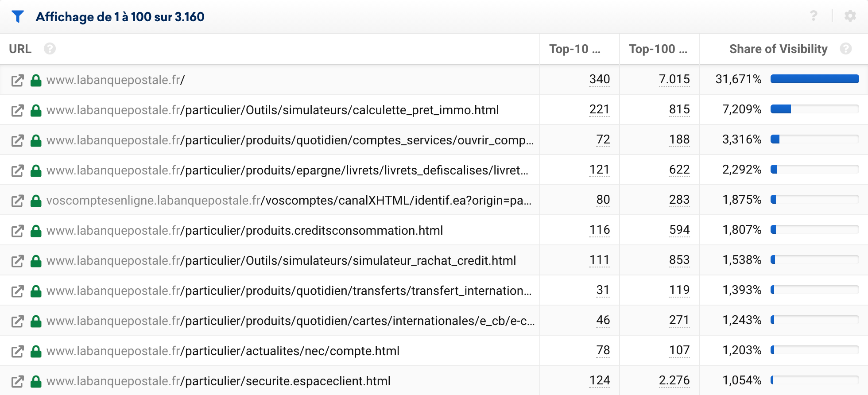This screenshot has height=395, width=868.
Task: Click external link icon for securite.espaceclient row
Action: (17, 381)
